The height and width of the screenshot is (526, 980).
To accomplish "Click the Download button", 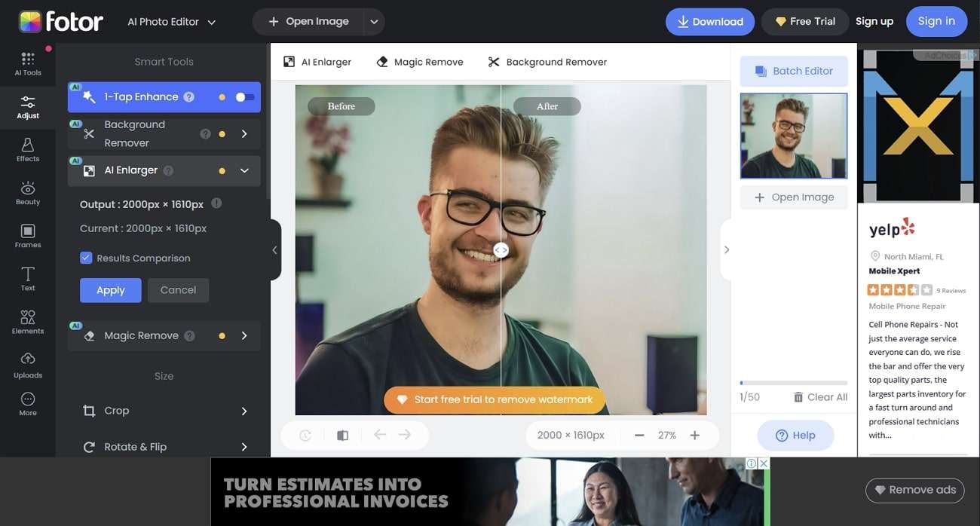I will coord(709,22).
